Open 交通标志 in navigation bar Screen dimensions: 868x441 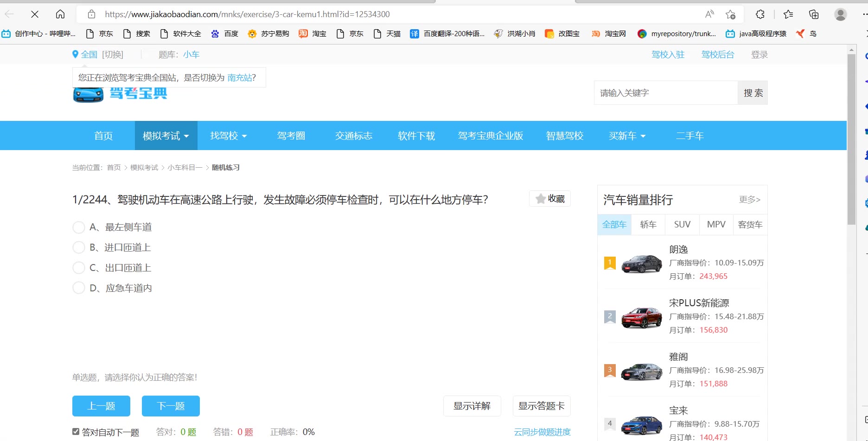(353, 136)
